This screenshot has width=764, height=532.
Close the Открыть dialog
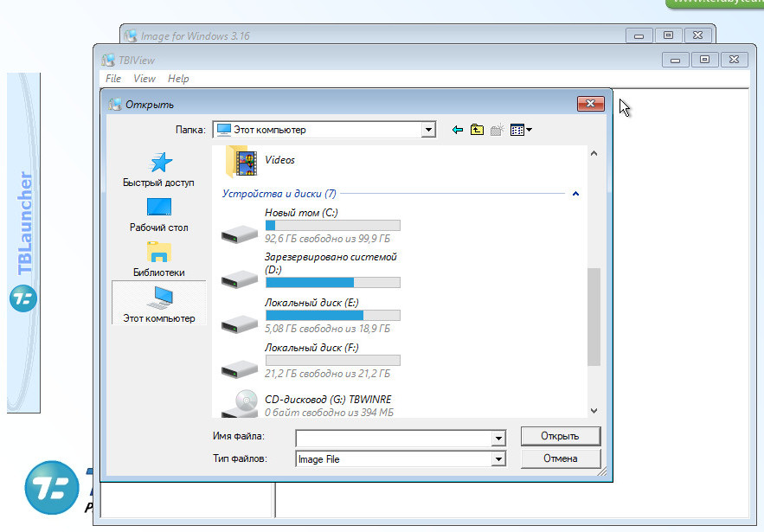click(591, 103)
